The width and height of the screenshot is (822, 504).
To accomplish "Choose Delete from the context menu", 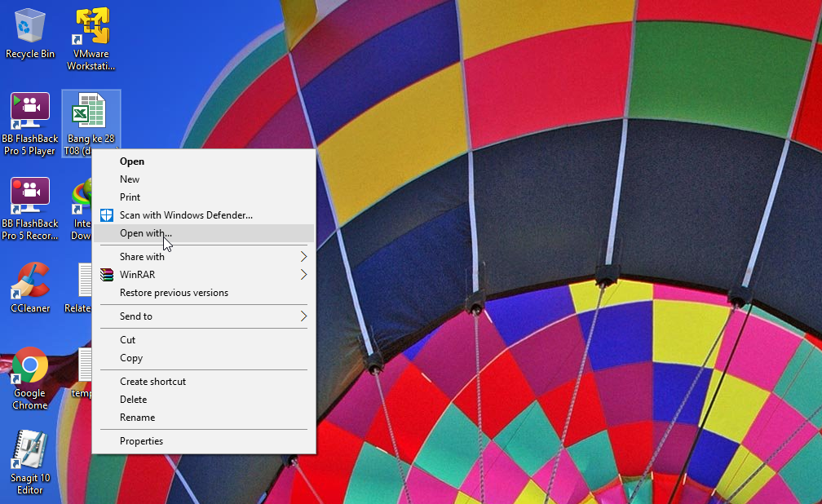I will (205, 400).
